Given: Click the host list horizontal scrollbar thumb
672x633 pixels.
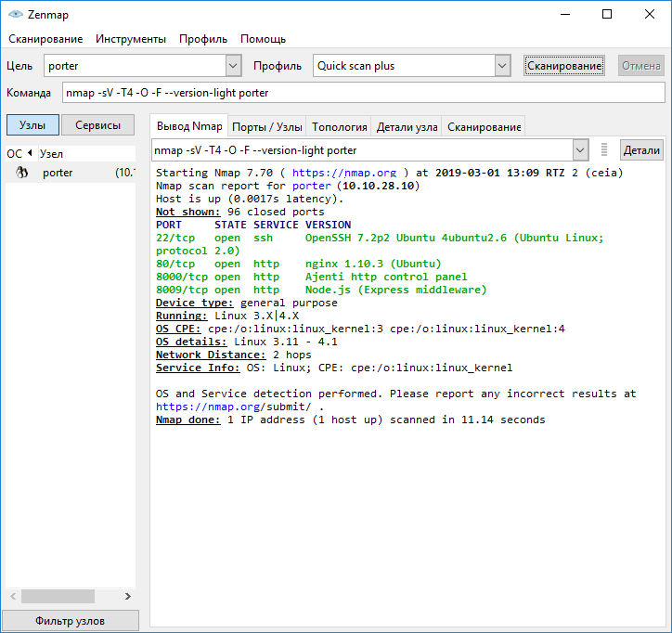Looking at the screenshot, I should pyautogui.click(x=58, y=596).
